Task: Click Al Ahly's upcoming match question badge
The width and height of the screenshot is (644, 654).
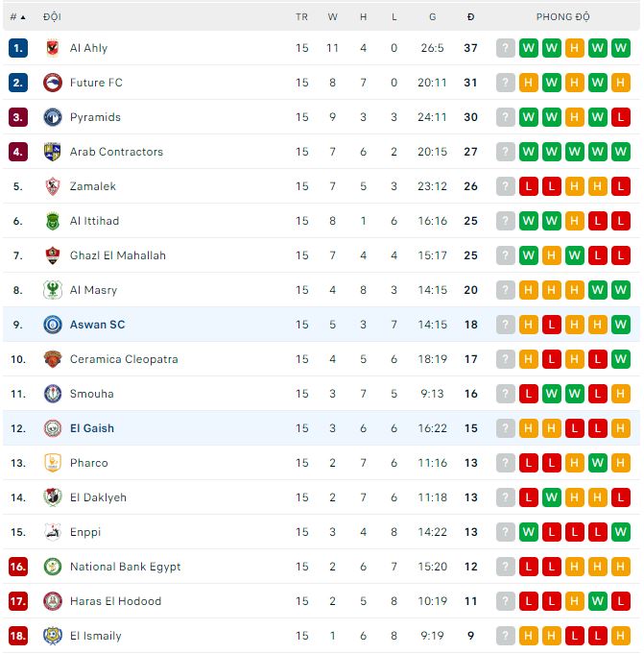Action: click(506, 48)
